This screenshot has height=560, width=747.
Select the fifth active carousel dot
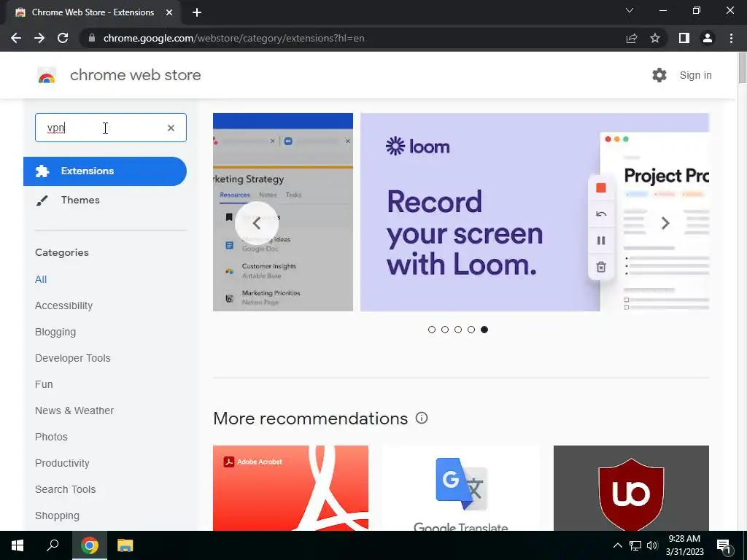tap(484, 330)
